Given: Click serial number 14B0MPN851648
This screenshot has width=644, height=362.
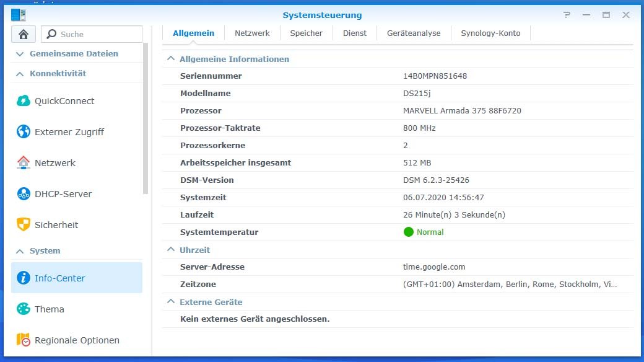Looking at the screenshot, I should [435, 76].
